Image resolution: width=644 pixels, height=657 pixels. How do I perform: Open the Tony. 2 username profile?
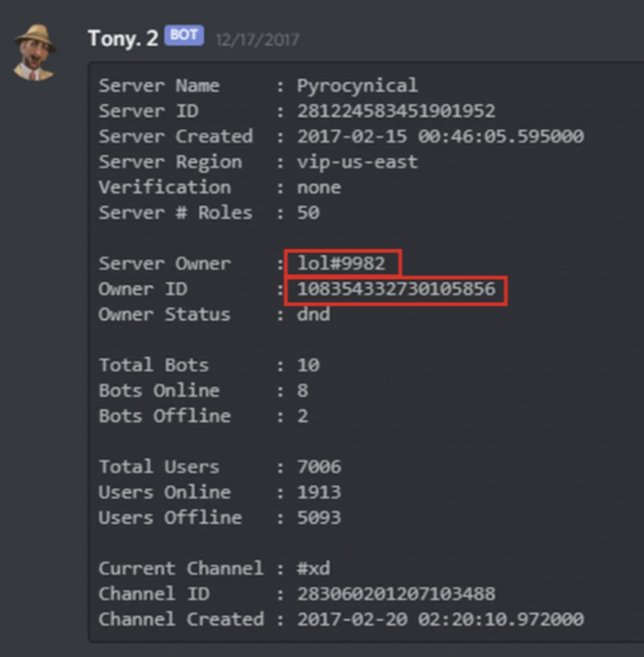tap(123, 38)
